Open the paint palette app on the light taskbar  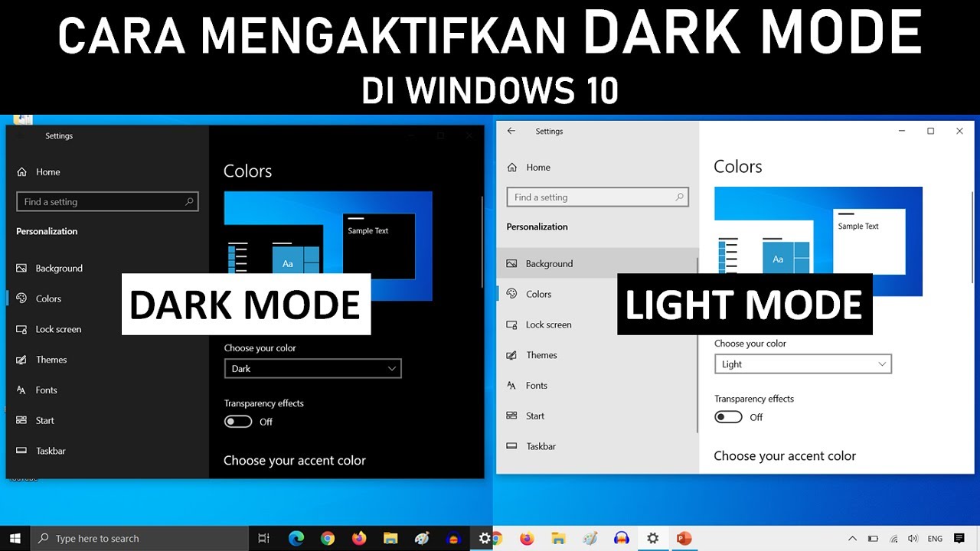pos(590,539)
